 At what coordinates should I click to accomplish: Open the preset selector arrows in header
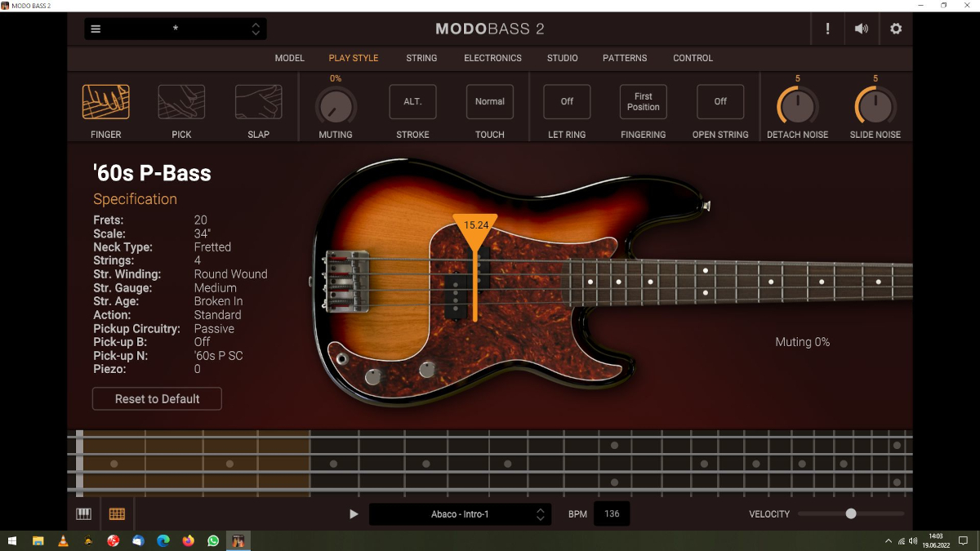pyautogui.click(x=256, y=29)
